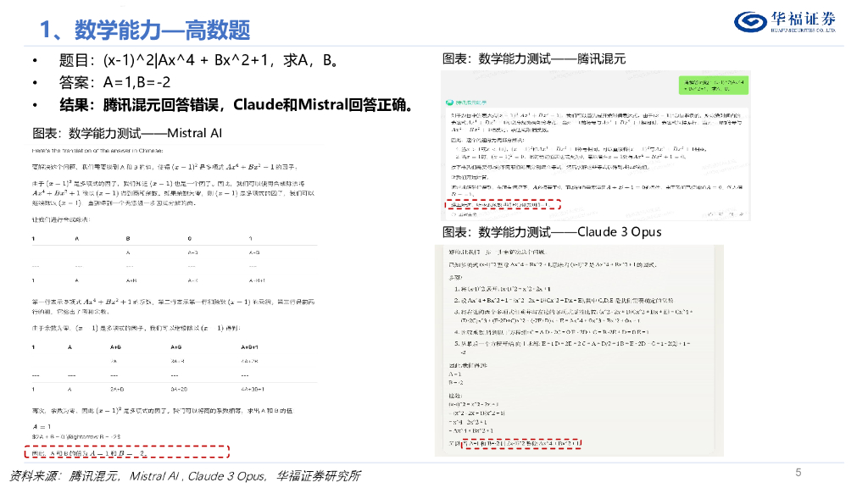
Task: Open the Tencent Hunyuan screenshot image
Action: click(x=596, y=146)
